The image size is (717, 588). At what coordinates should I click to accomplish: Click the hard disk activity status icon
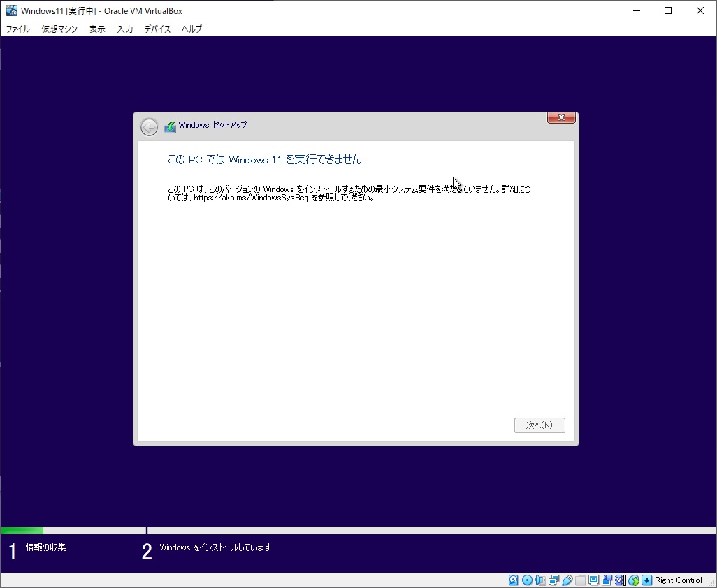(513, 580)
